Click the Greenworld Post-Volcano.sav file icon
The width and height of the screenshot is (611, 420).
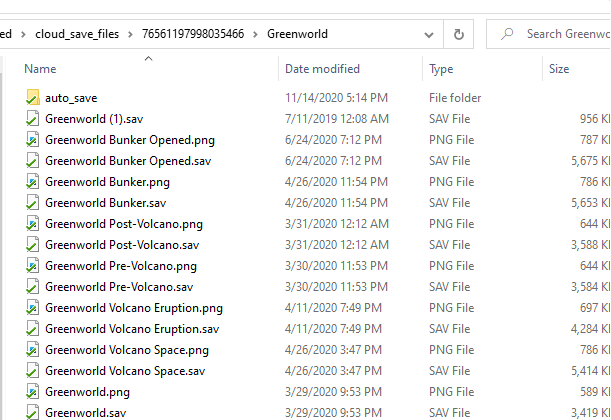pos(33,245)
